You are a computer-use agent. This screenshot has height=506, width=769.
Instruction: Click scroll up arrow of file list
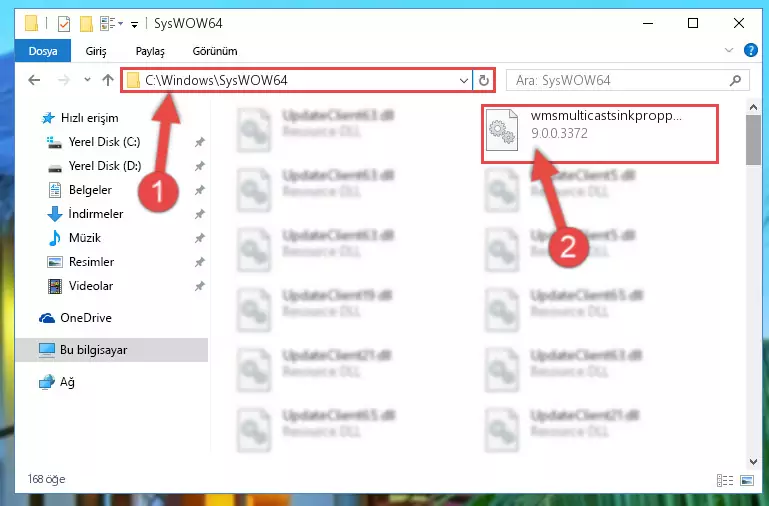753,107
